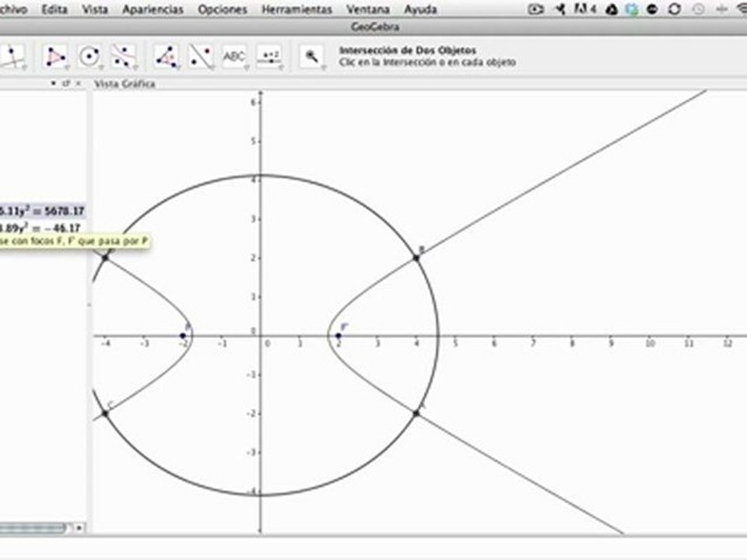Select the Zoom magnifier tool

pyautogui.click(x=312, y=57)
